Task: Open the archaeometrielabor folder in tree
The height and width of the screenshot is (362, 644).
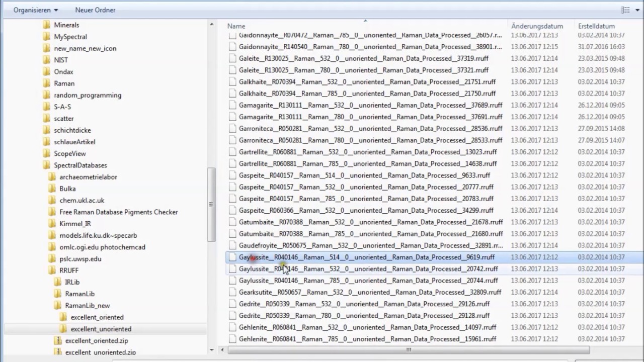Action: 83,177
